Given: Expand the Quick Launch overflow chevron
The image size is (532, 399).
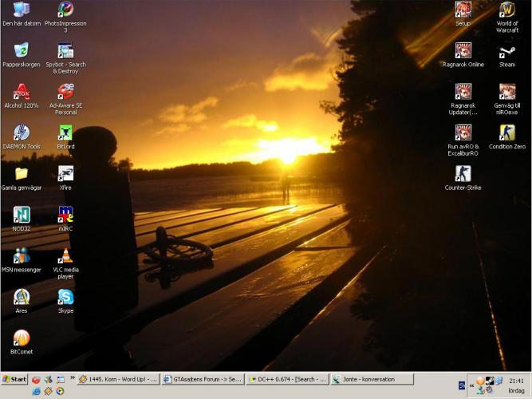Looking at the screenshot, I should point(73,379).
